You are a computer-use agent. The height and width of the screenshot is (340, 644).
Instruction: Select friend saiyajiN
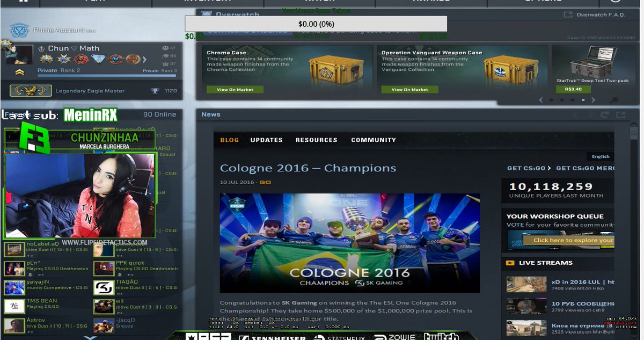pos(46,287)
